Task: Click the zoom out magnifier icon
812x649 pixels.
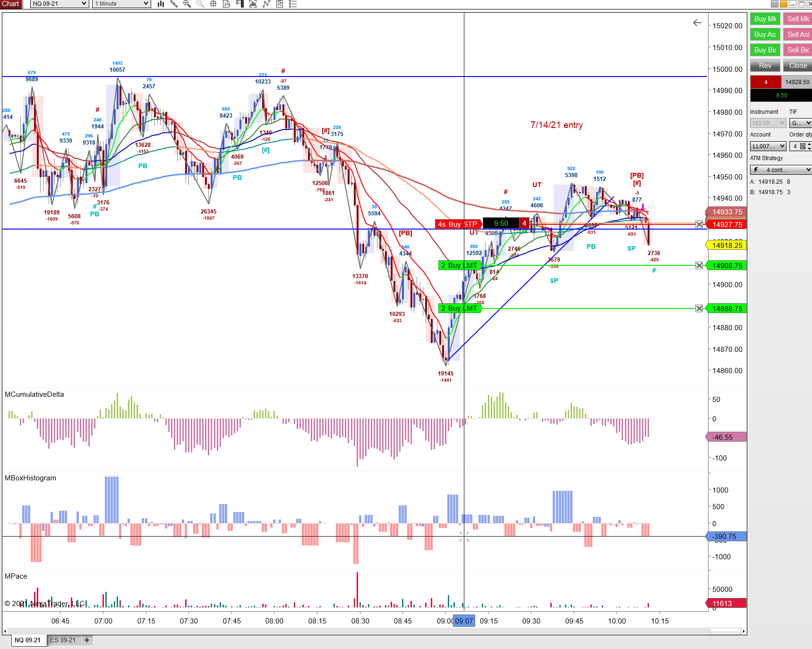Action: coord(200,4)
